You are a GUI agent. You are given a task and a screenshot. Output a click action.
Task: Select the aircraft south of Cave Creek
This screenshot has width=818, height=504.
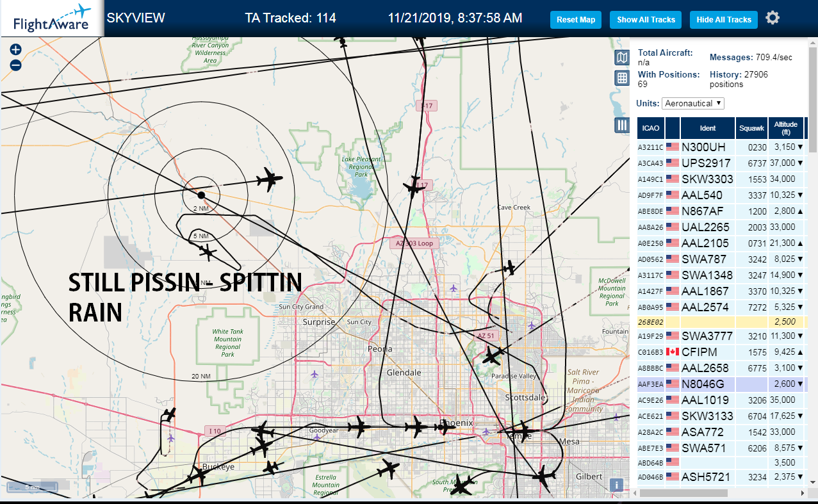(x=510, y=267)
